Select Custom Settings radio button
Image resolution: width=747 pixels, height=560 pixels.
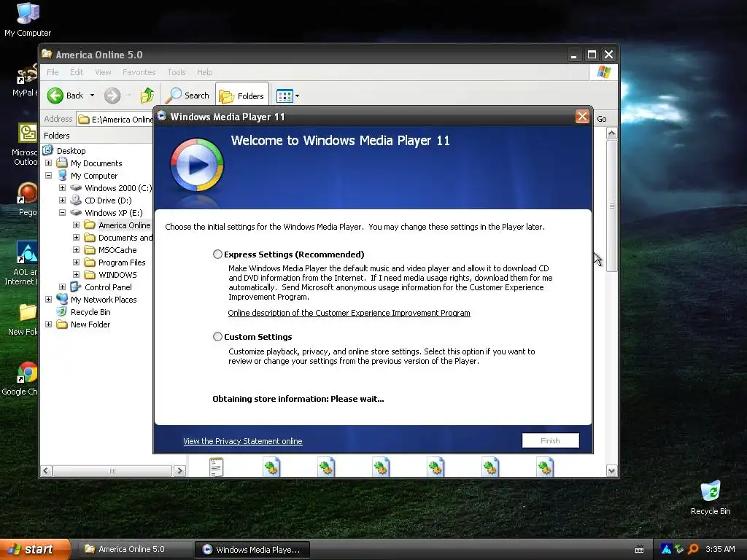click(217, 337)
